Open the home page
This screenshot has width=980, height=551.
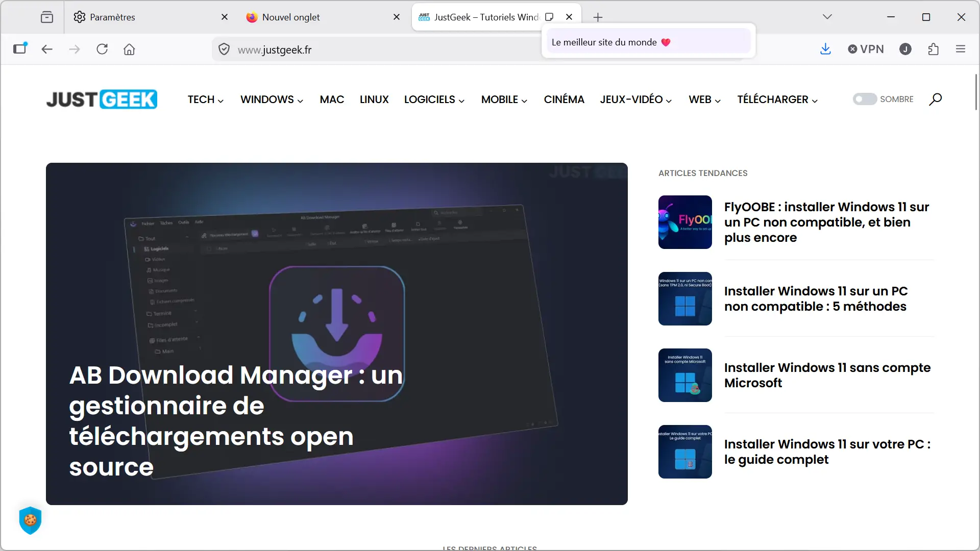(x=129, y=49)
